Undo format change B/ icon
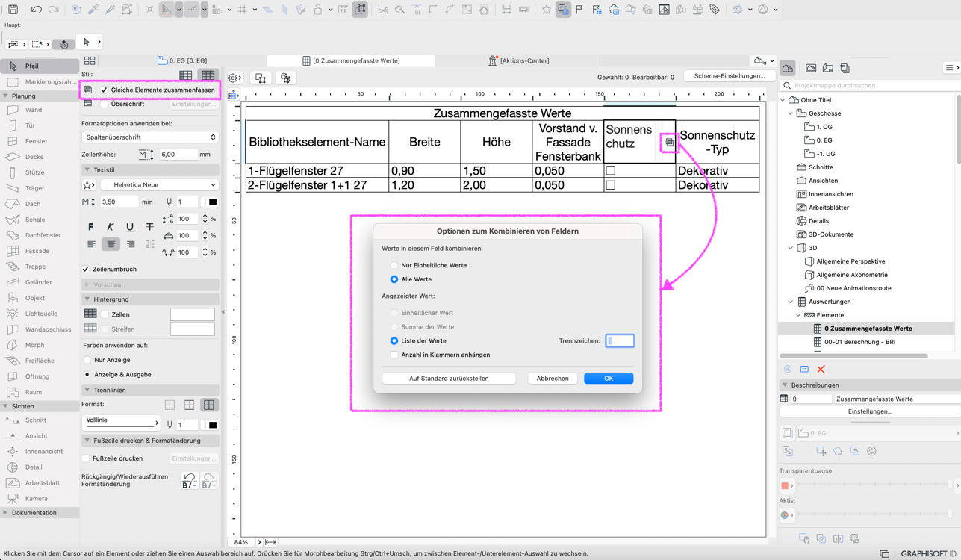Viewport: 961px width, 560px height. pos(190,480)
